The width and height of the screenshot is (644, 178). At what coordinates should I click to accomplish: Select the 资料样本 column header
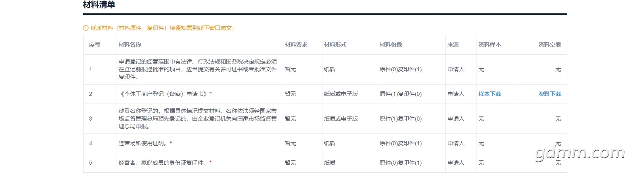[x=489, y=44]
